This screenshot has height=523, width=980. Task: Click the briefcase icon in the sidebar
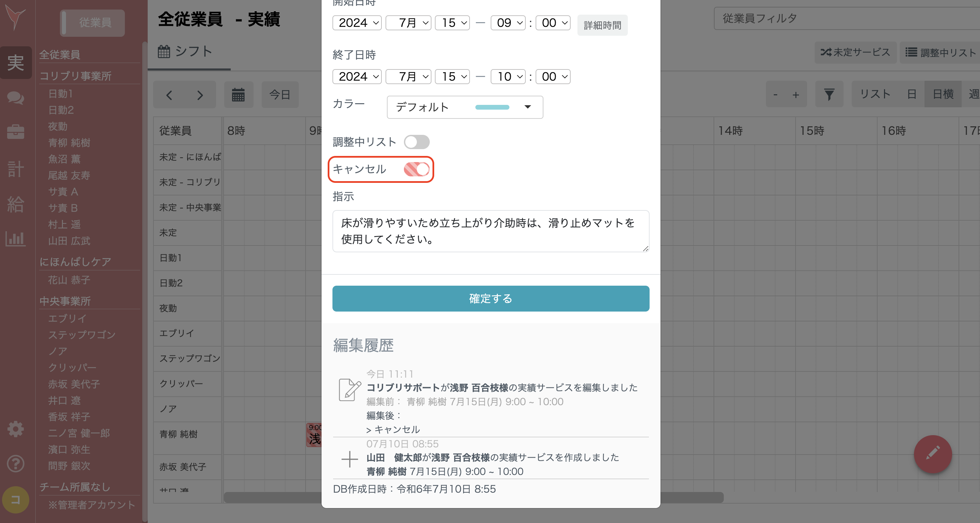(x=16, y=131)
